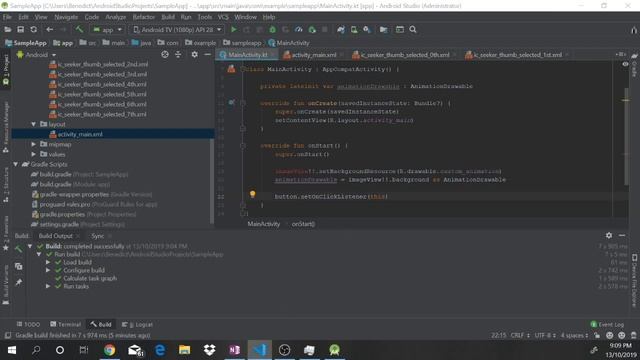Click the onStart() breadcrumb
640x360 pixels.
tap(303, 224)
